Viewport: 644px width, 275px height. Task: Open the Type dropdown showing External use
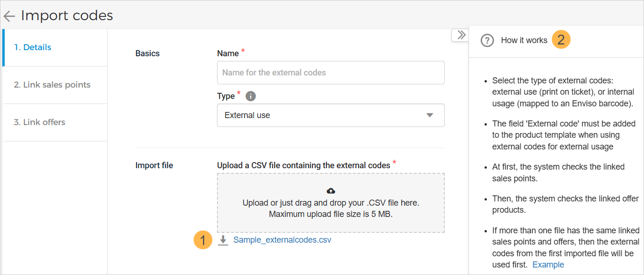[x=331, y=115]
